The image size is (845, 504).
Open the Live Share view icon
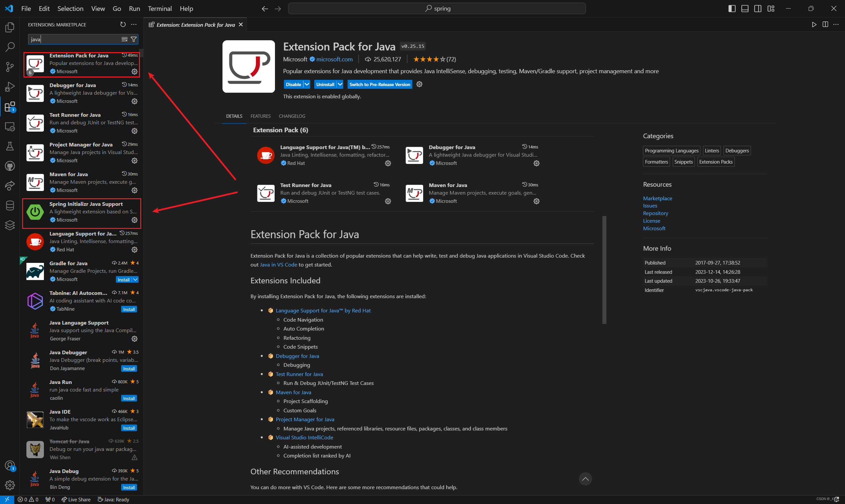coord(10,186)
